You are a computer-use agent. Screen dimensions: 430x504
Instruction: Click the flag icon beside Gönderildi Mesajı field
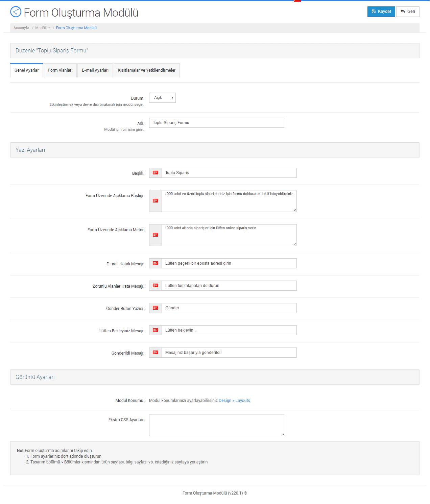tap(156, 353)
